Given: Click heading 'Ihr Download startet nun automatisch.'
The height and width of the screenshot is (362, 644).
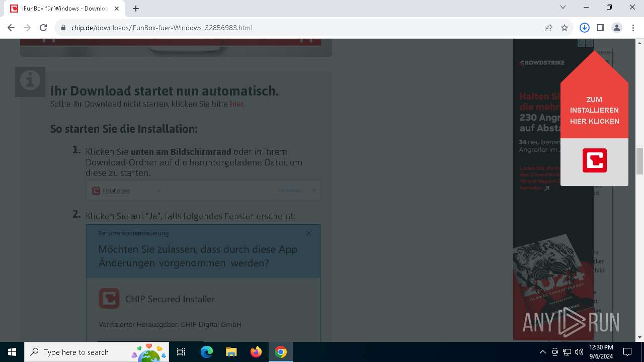Looking at the screenshot, I should point(165,91).
